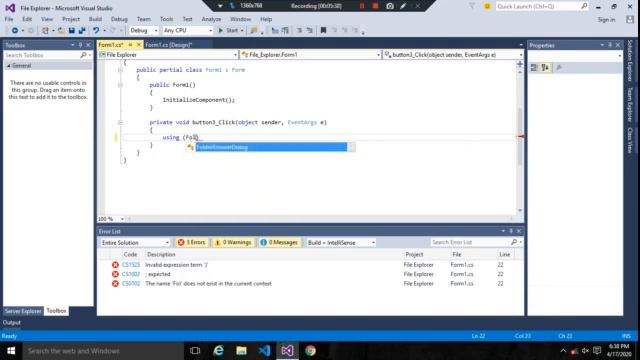
Task: Open the File menu
Action: pyautogui.click(x=9, y=19)
